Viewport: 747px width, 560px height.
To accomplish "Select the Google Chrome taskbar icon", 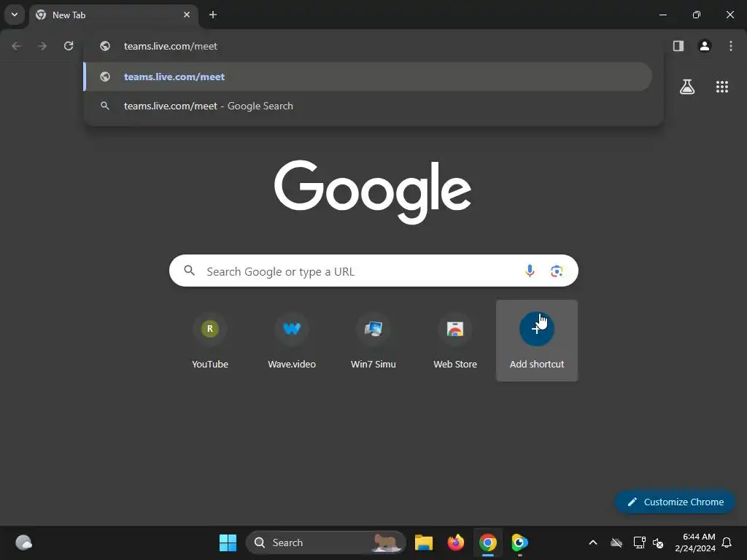I will (x=488, y=542).
